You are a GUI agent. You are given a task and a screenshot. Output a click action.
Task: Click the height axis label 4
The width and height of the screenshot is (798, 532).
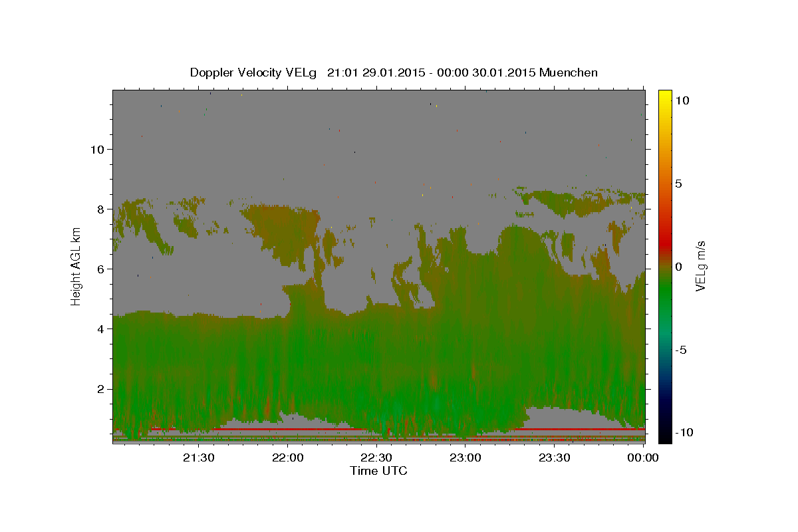pyautogui.click(x=100, y=329)
